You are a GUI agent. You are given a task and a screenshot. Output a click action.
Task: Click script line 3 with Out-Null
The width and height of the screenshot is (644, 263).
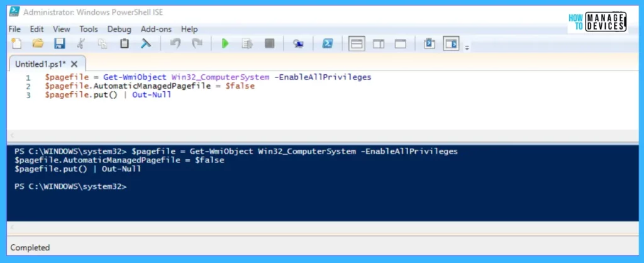[108, 96]
